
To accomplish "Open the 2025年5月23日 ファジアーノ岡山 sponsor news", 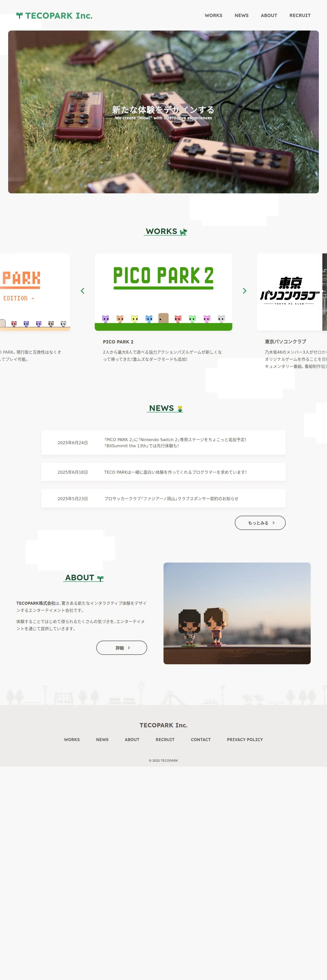I will coord(163,498).
